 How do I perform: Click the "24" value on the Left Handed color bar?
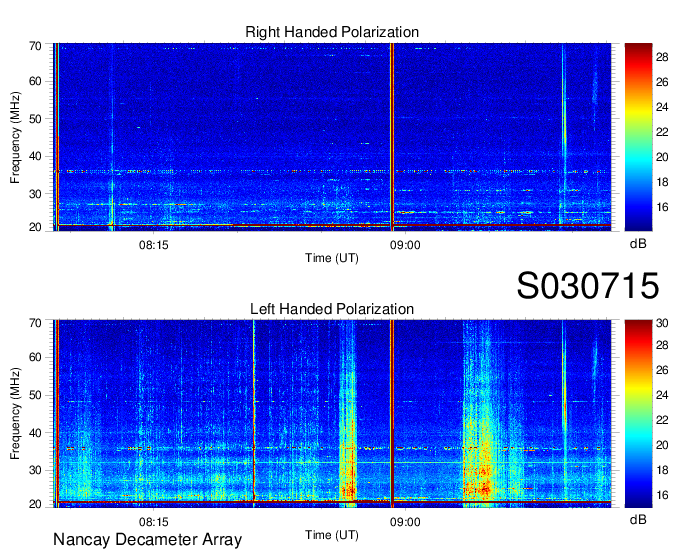tap(662, 395)
